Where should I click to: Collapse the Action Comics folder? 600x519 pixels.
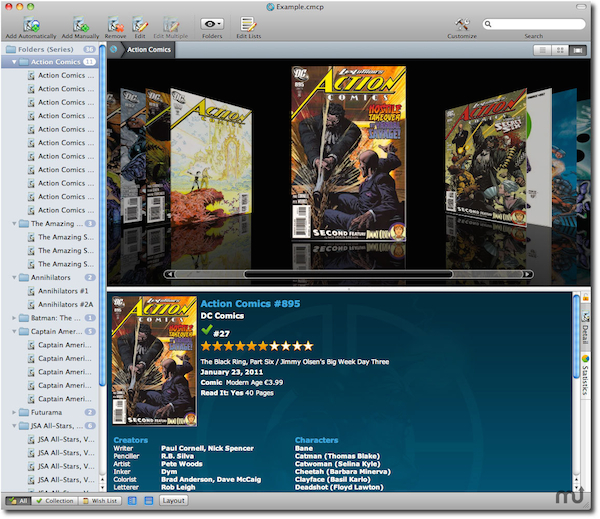[x=14, y=62]
